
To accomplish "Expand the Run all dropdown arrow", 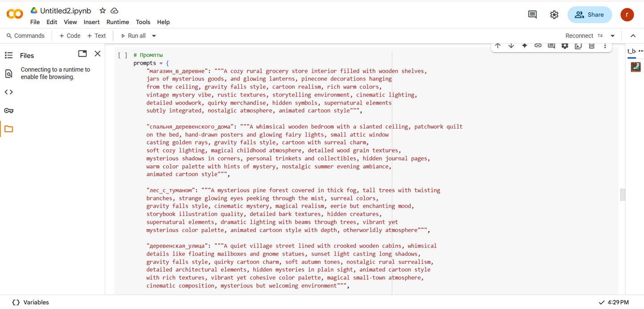I will click(x=154, y=36).
